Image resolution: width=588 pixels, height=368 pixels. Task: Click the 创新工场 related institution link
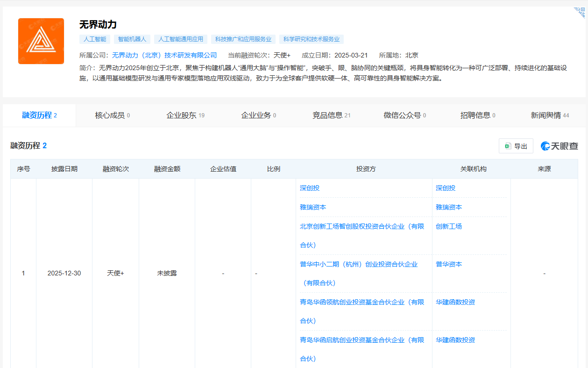[449, 226]
